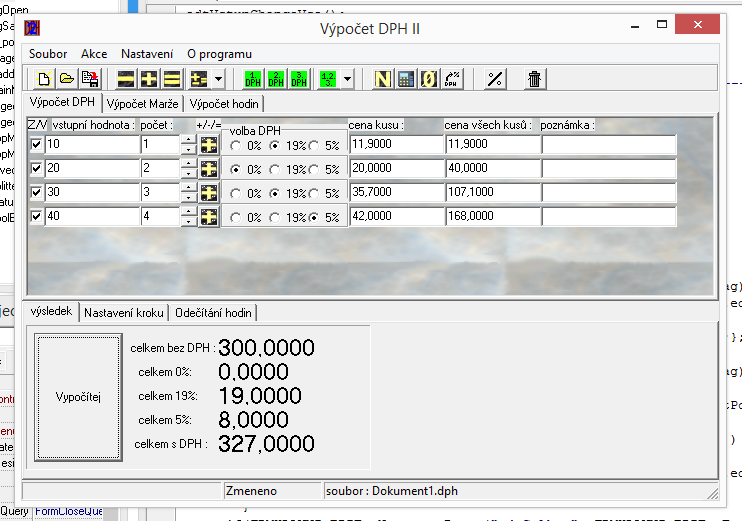
Task: Click the new document toolbar icon
Action: [44, 79]
